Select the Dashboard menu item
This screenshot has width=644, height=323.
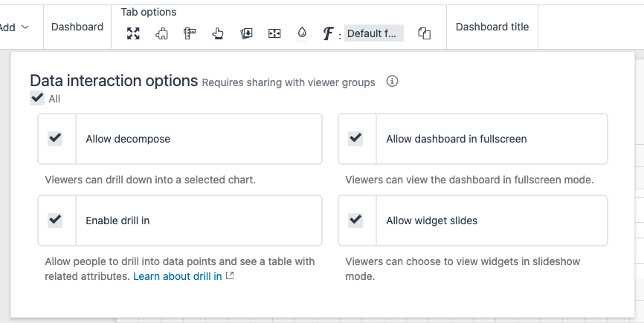point(77,27)
